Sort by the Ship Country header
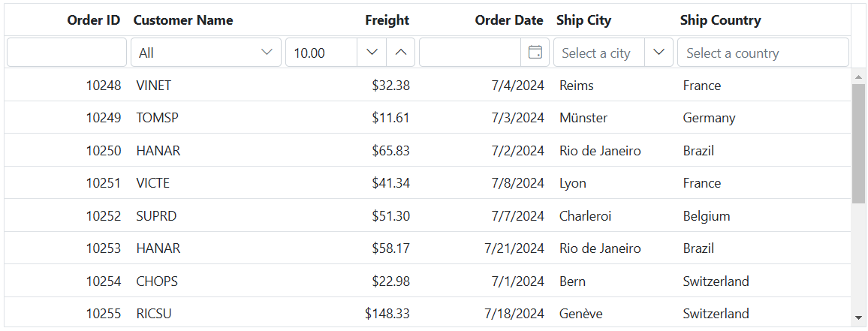 pos(720,20)
